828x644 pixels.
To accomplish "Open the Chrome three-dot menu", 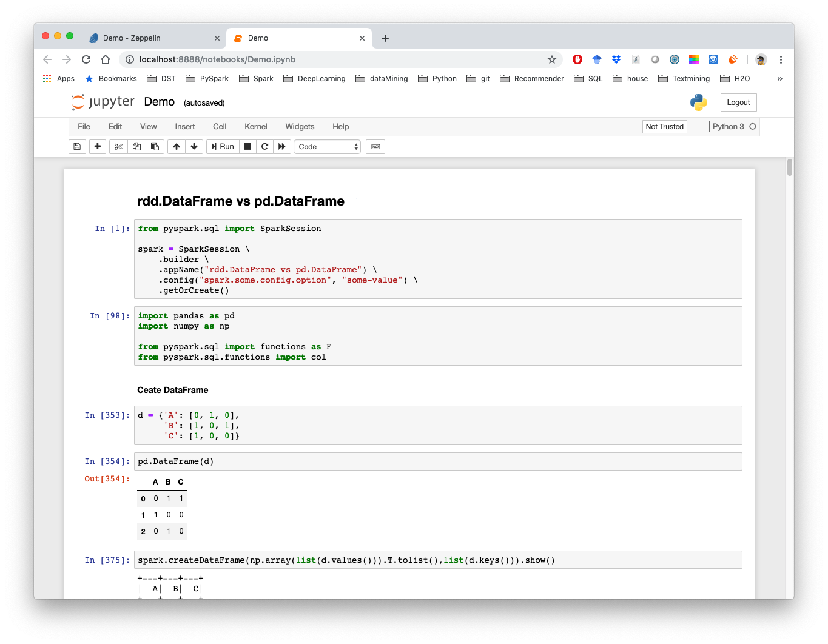I will tap(781, 59).
